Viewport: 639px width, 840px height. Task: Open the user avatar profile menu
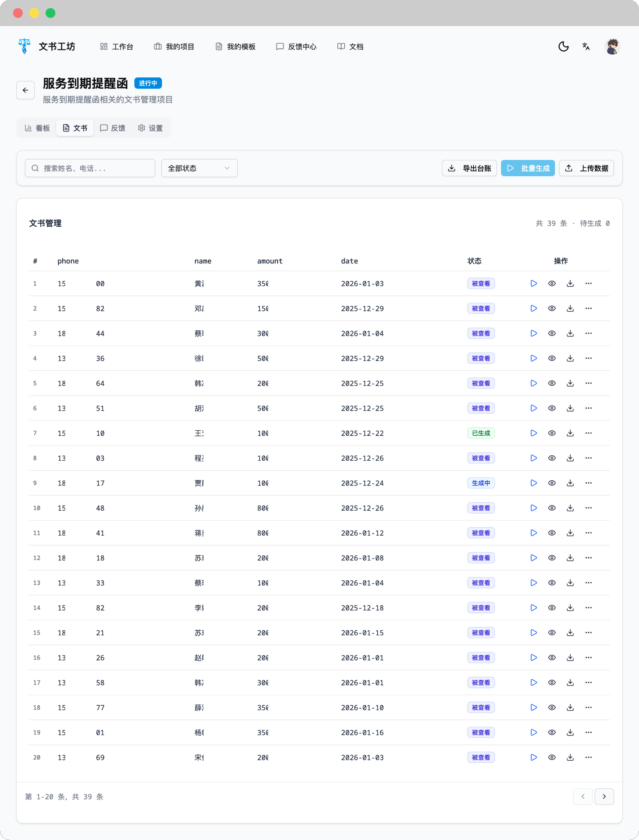click(612, 47)
